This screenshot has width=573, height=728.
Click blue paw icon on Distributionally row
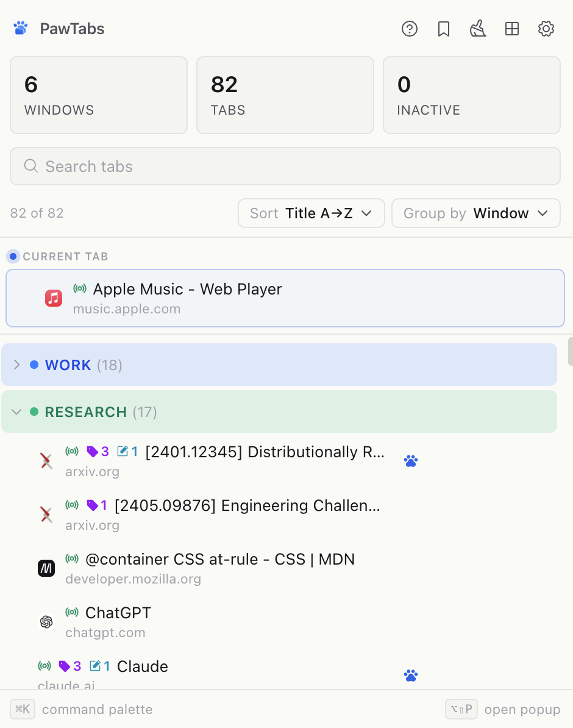(x=410, y=461)
